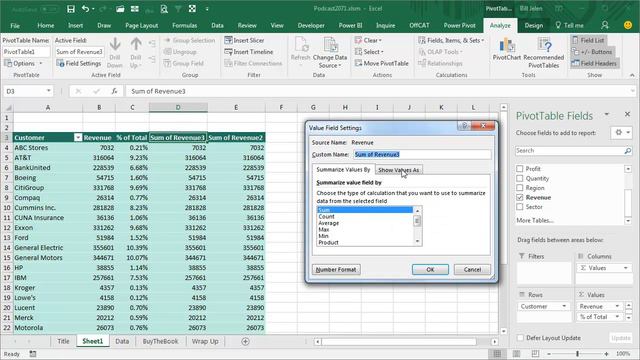The image size is (640, 360).
Task: Select Summarize Values By tab
Action: [343, 169]
